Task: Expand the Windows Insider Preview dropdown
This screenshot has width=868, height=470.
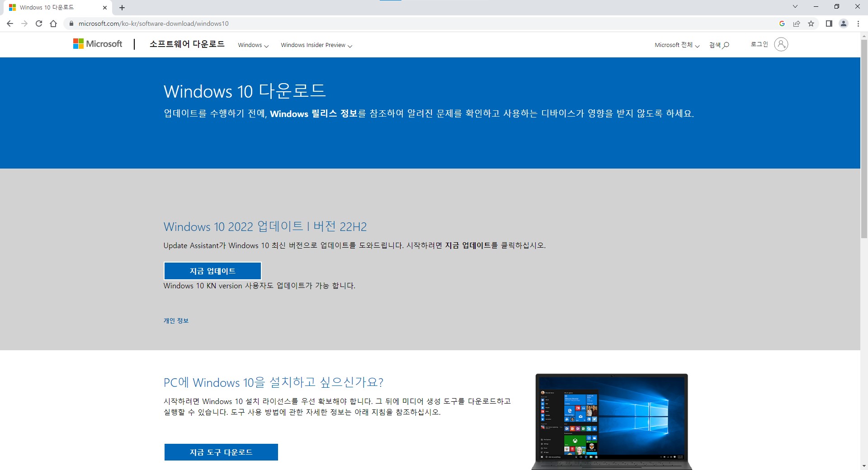Action: [316, 45]
